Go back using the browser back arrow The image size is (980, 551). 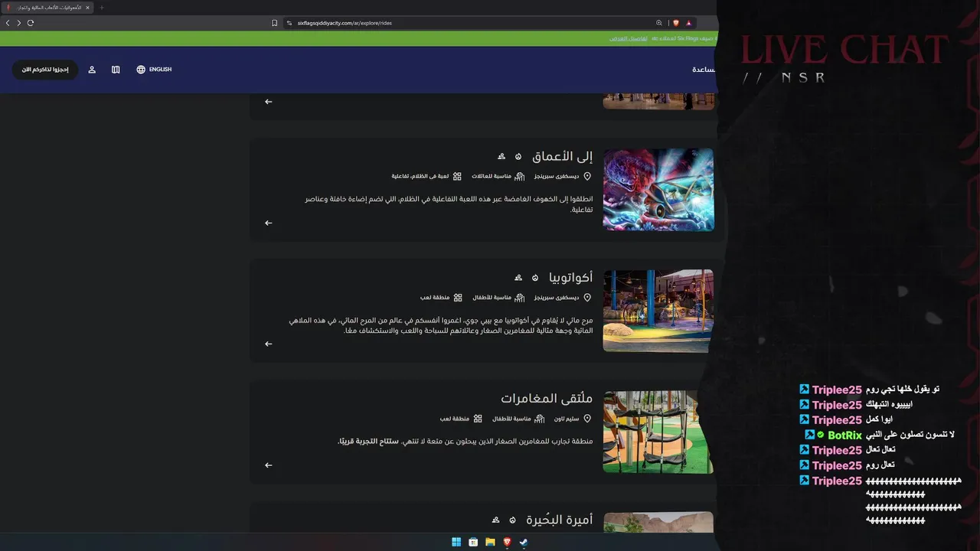[x=8, y=23]
